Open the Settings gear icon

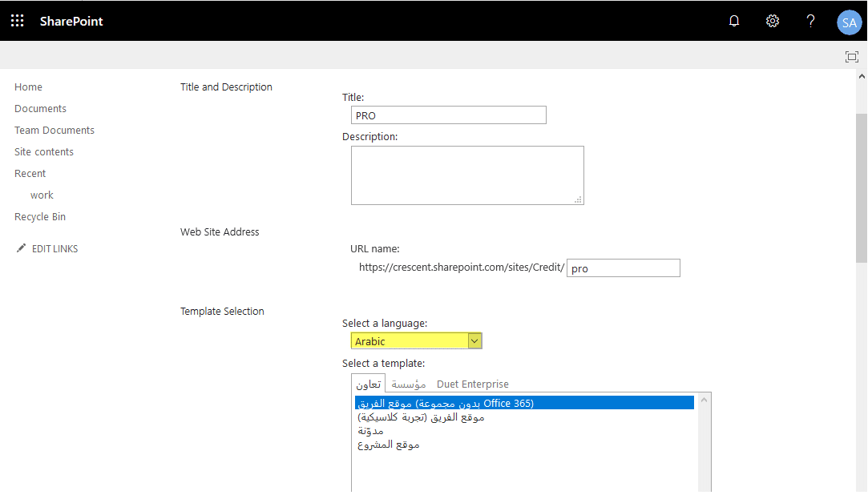pos(772,21)
